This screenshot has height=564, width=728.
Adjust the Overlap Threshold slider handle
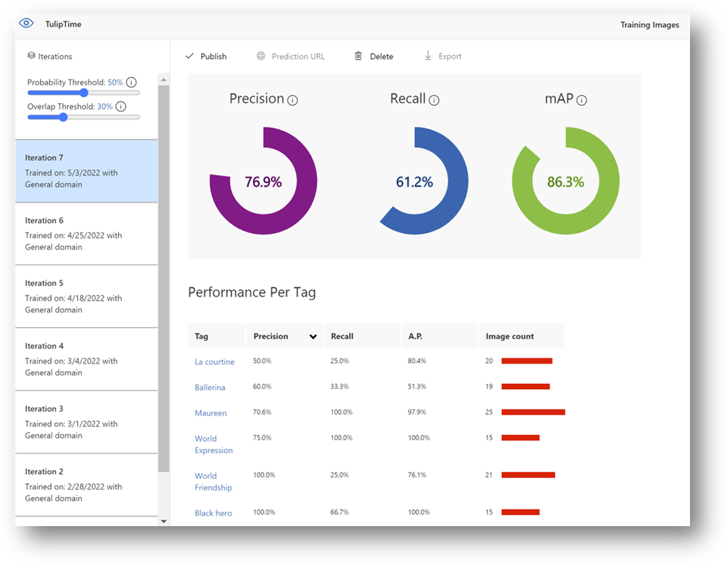tap(63, 117)
